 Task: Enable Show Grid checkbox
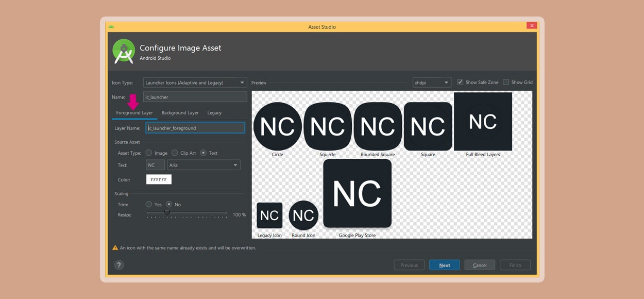tap(506, 82)
